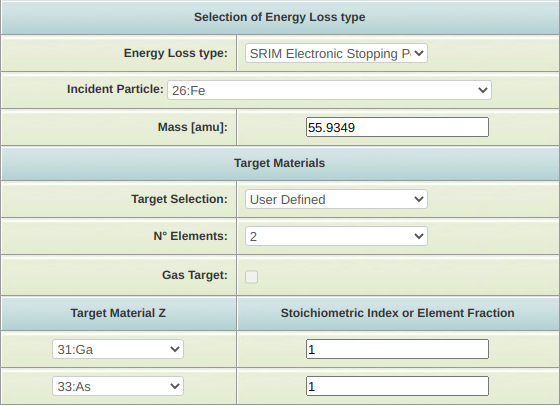Expand the Incident Particle 26:Fe selector
This screenshot has height=406, width=560.
(329, 90)
